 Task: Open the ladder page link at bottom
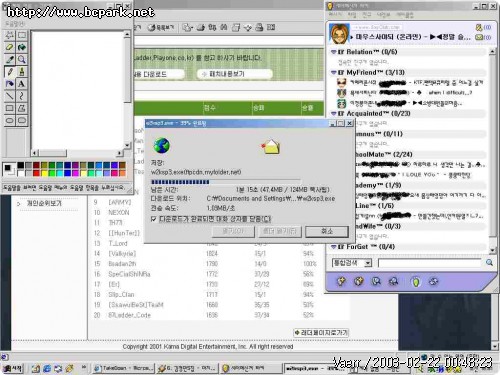(321, 333)
